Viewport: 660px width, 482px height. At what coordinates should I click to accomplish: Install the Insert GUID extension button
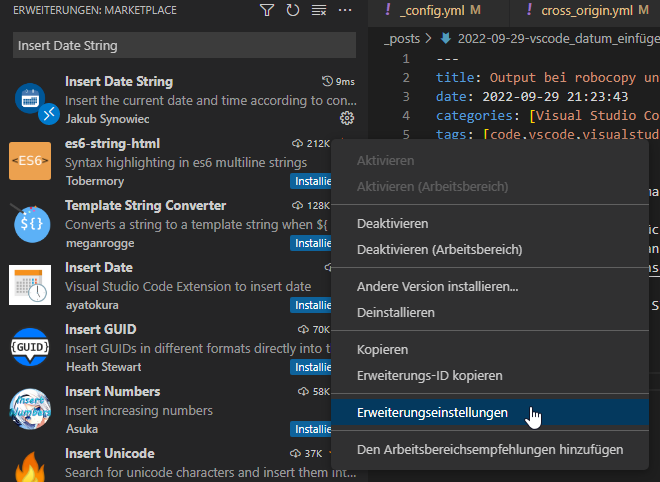(x=311, y=367)
